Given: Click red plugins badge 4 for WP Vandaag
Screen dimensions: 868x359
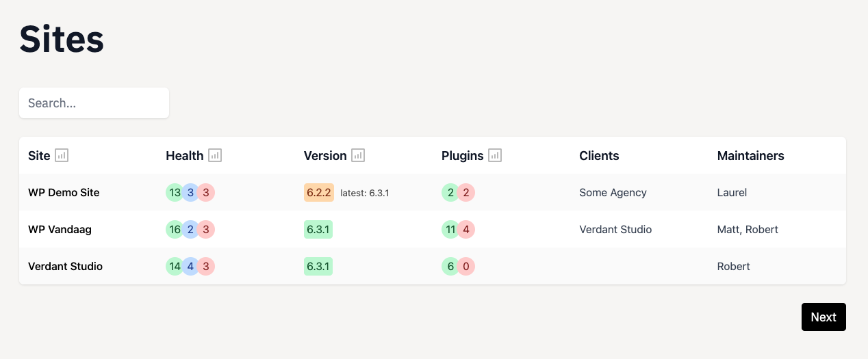Looking at the screenshot, I should click(x=466, y=230).
